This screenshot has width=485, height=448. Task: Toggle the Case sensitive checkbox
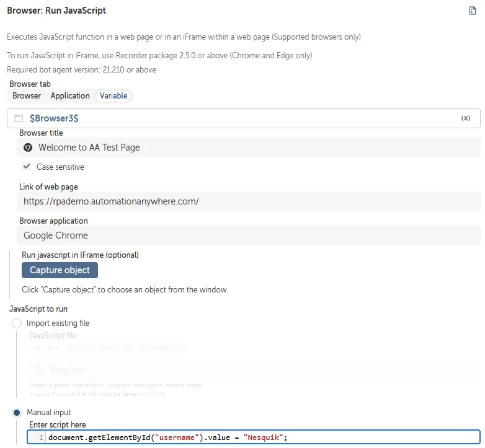pos(27,167)
